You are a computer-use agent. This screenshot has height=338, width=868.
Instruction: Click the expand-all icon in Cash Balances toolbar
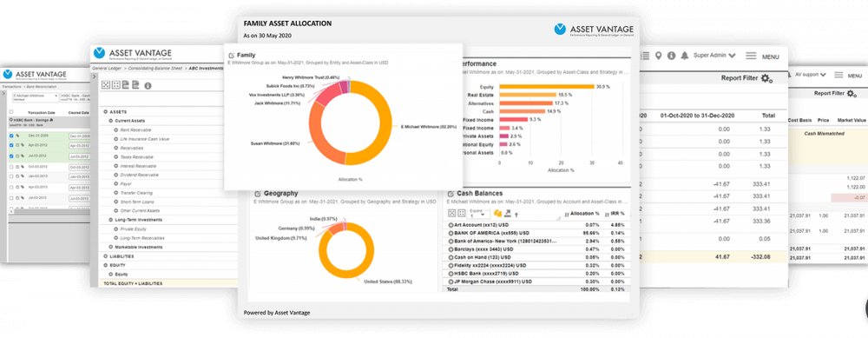pos(451,214)
